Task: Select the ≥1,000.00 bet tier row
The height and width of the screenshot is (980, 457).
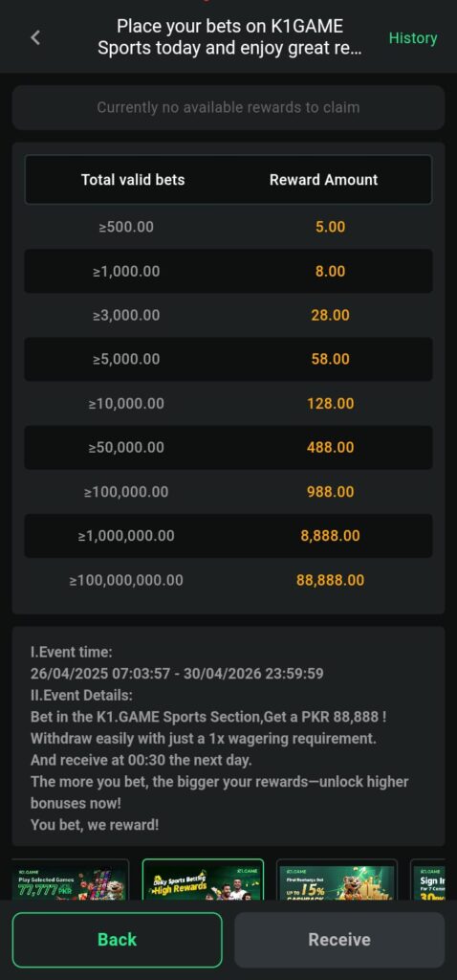Action: click(228, 271)
